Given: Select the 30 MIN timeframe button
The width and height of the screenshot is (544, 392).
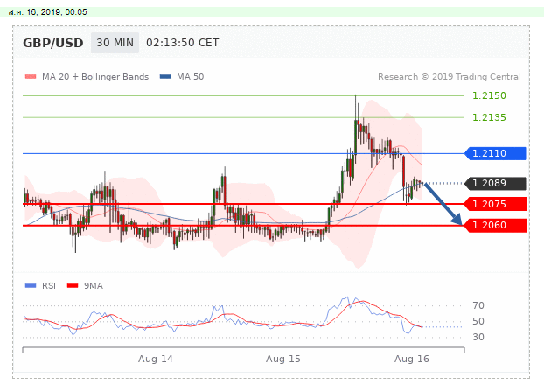Looking at the screenshot, I should point(115,43).
